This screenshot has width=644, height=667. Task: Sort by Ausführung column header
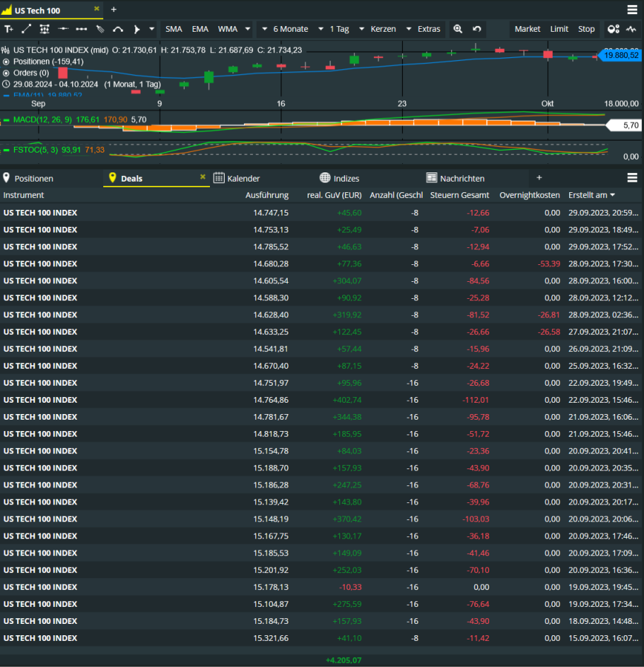(x=267, y=195)
